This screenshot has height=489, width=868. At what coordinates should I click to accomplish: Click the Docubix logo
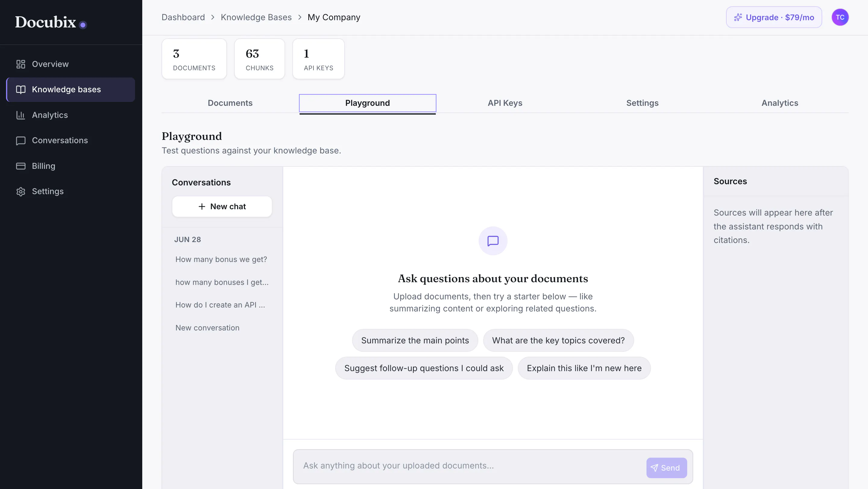click(51, 22)
